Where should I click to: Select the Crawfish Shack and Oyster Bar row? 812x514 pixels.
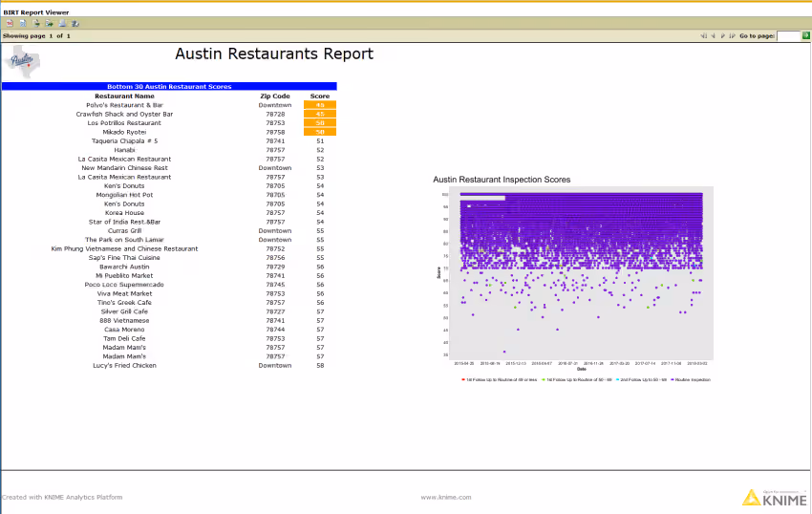pos(169,114)
